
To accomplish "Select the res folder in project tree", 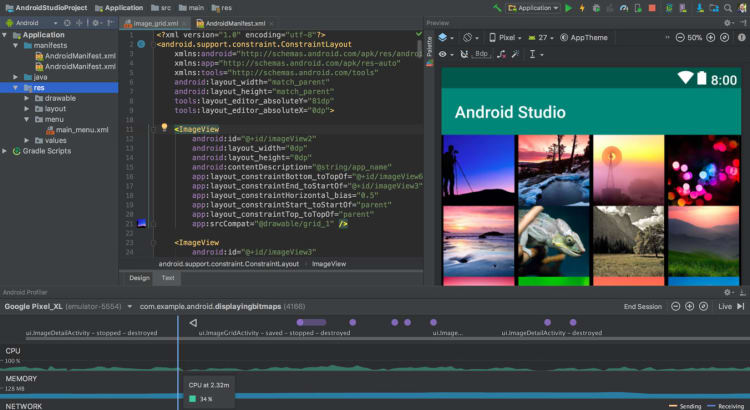I will (x=59, y=88).
